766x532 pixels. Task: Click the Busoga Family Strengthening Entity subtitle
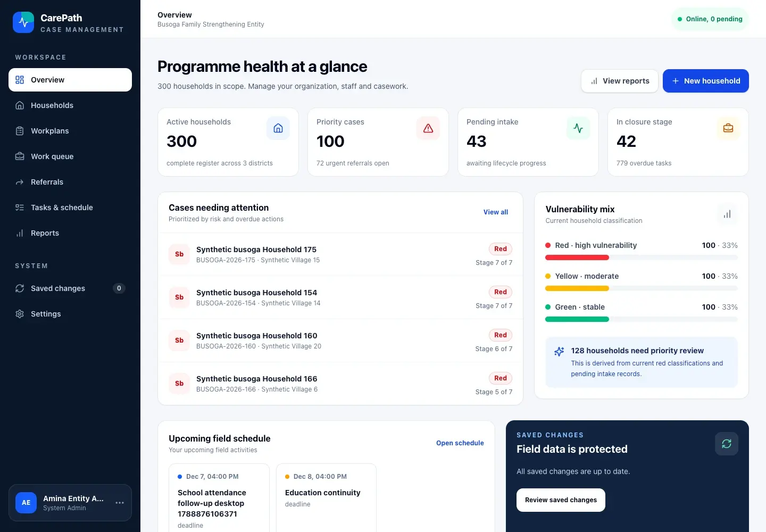pos(211,24)
